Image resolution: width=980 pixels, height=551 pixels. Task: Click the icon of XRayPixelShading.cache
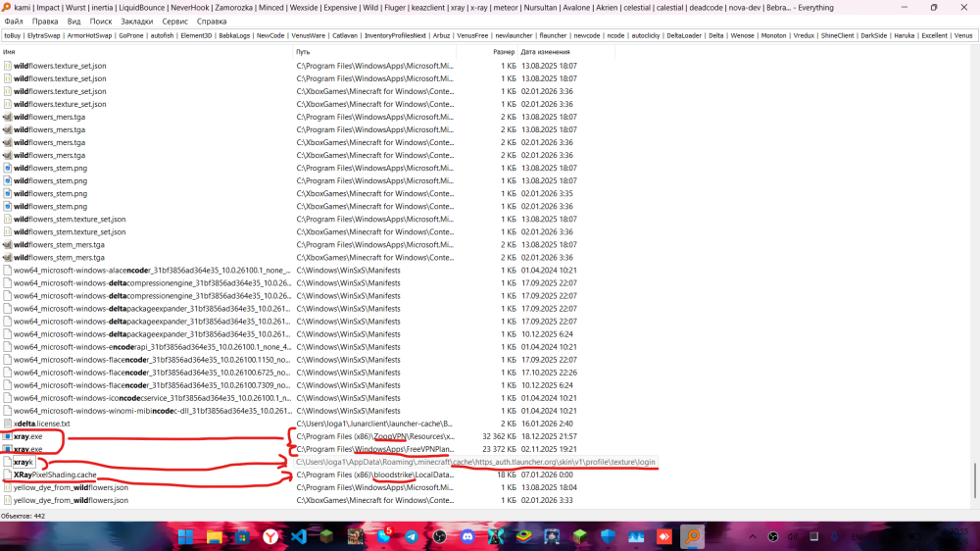[8, 475]
